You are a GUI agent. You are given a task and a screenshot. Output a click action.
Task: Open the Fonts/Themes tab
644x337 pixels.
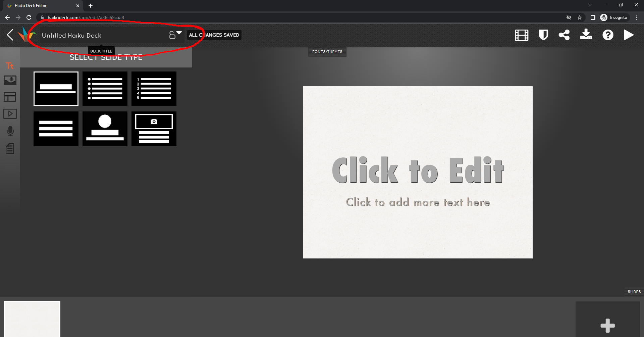tap(327, 52)
